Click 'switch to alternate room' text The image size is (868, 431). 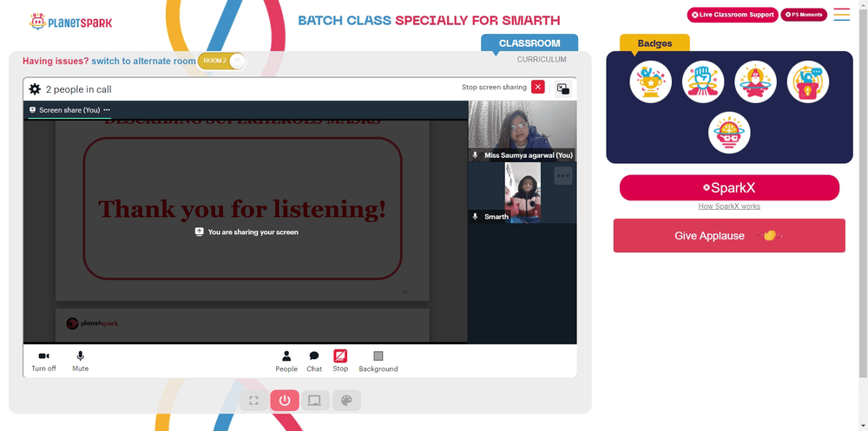pos(143,61)
